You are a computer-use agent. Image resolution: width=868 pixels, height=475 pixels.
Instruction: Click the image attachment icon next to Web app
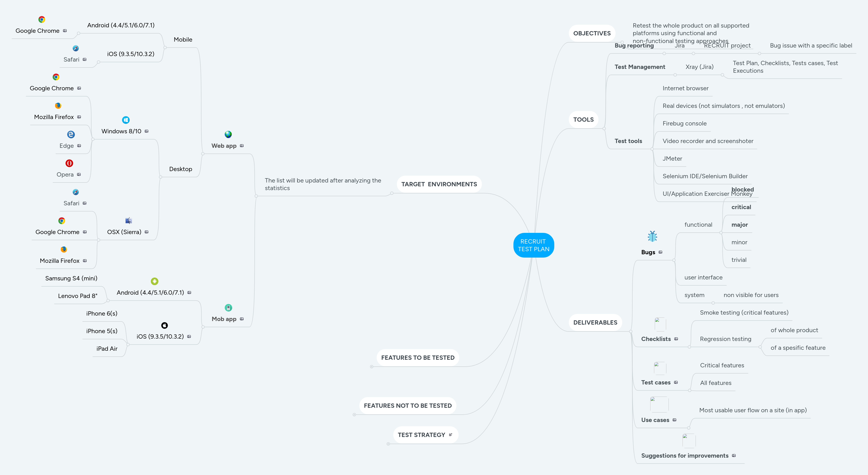coord(242,146)
